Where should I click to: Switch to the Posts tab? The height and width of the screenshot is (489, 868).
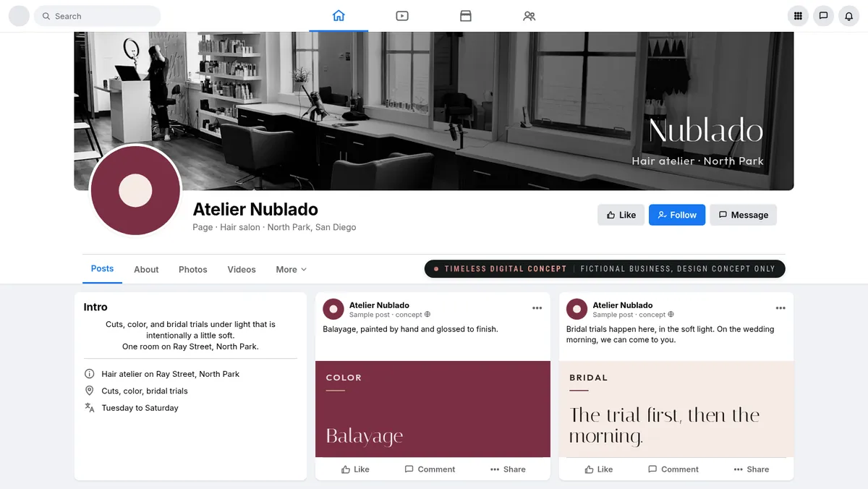pyautogui.click(x=102, y=268)
